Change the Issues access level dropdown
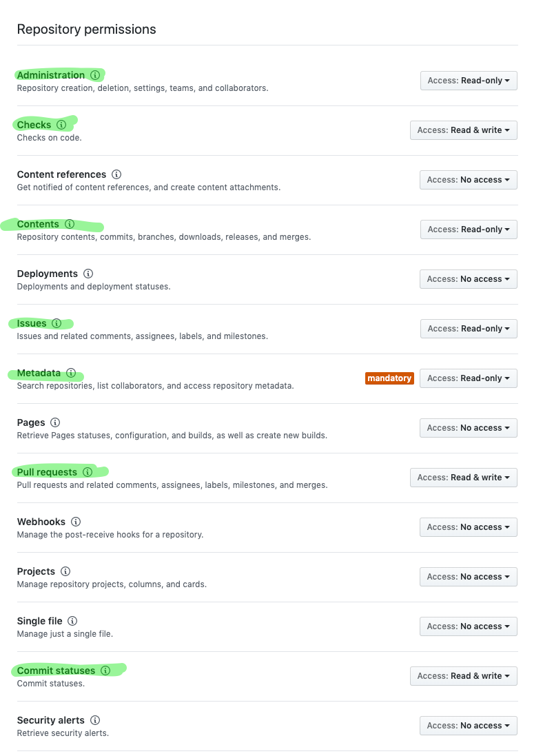Viewport: 543px width, 756px height. (x=469, y=329)
